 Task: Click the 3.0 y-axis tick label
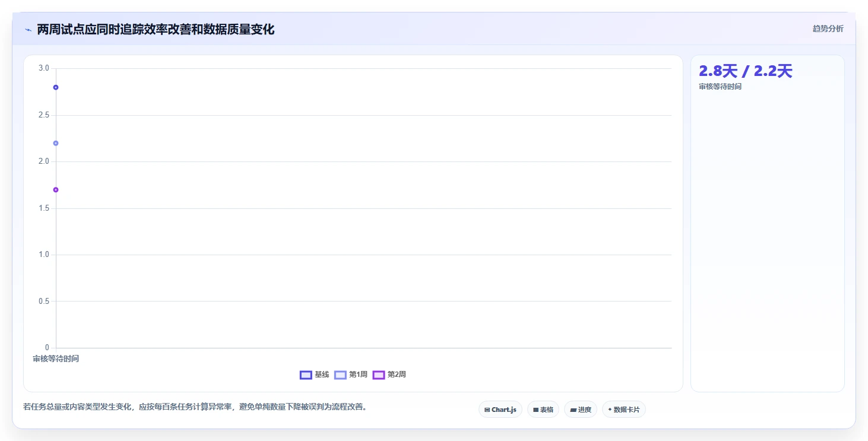[44, 68]
